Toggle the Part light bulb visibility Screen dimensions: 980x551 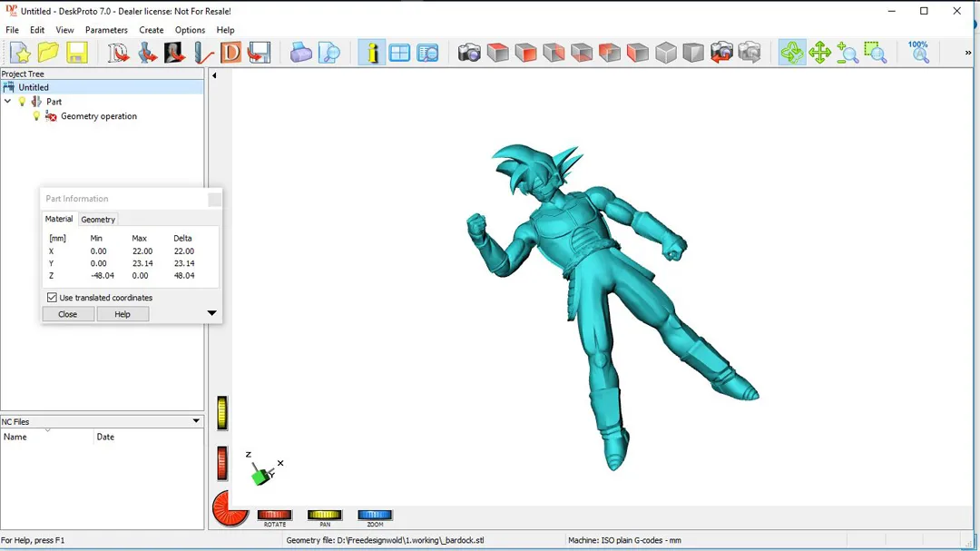(22, 102)
